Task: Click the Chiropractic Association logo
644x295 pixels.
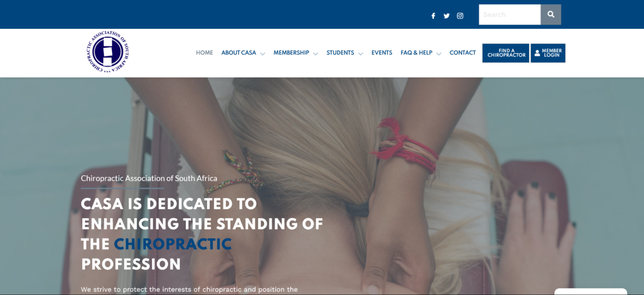Action: (x=108, y=51)
